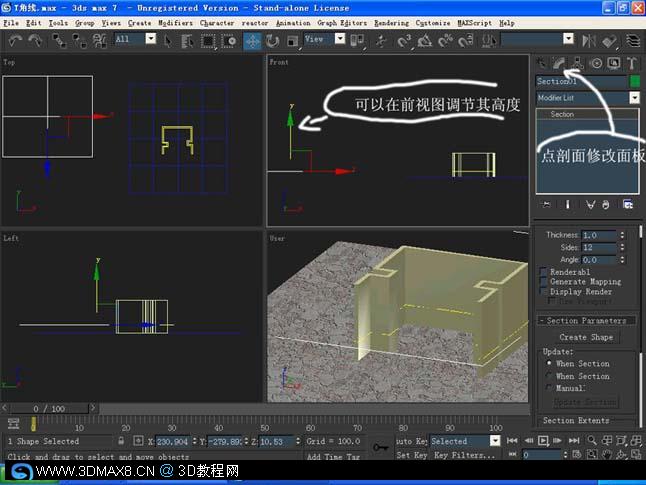Open the Key Filters... dialog
The width and height of the screenshot is (646, 485).
(x=464, y=455)
